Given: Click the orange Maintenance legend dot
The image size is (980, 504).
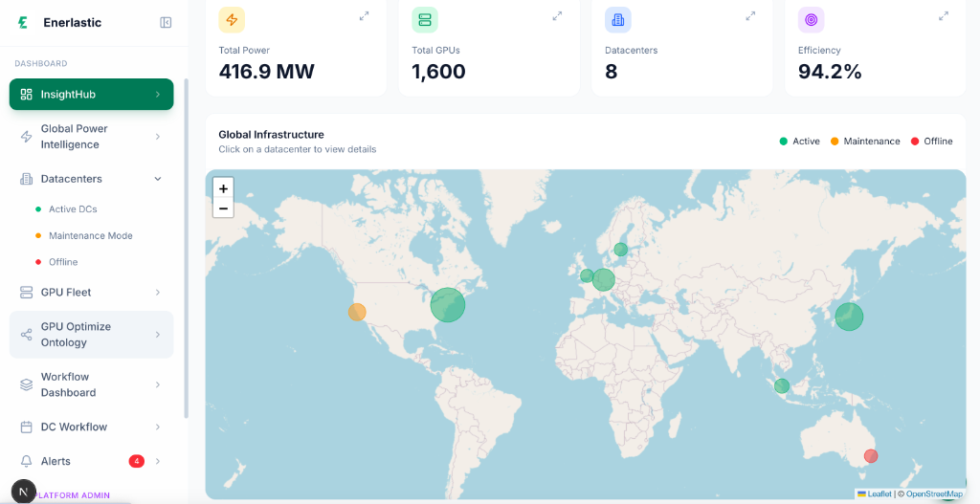Looking at the screenshot, I should tap(835, 142).
